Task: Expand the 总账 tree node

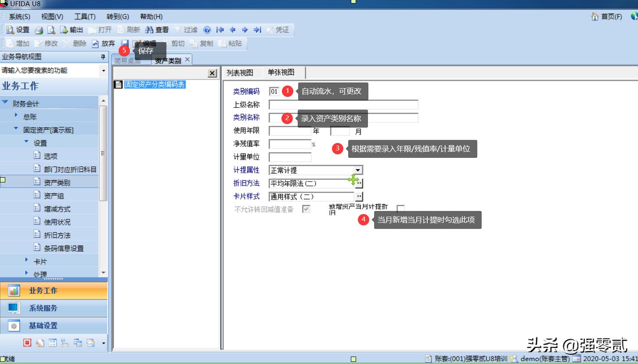Action: [16, 115]
